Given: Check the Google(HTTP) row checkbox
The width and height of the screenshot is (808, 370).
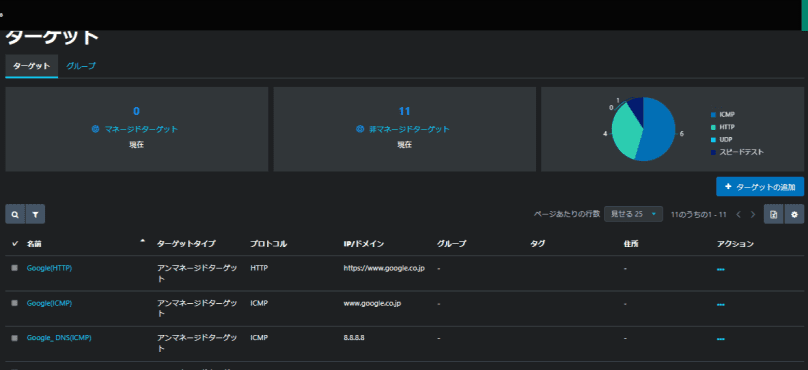Looking at the screenshot, I should pyautogui.click(x=14, y=268).
